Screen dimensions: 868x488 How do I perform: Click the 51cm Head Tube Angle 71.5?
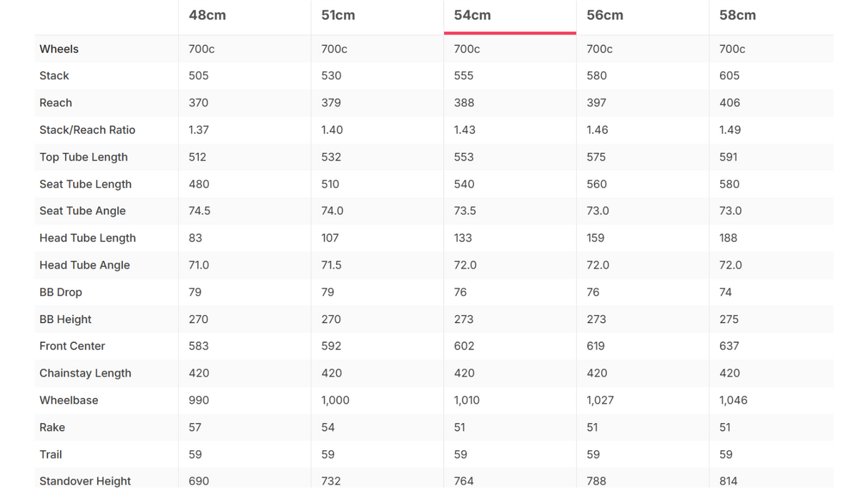332,265
